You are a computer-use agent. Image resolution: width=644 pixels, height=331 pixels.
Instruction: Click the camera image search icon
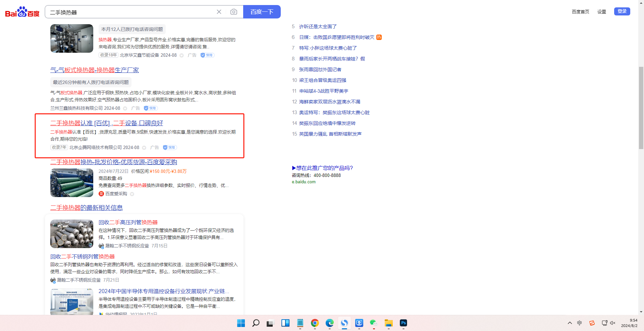point(234,12)
